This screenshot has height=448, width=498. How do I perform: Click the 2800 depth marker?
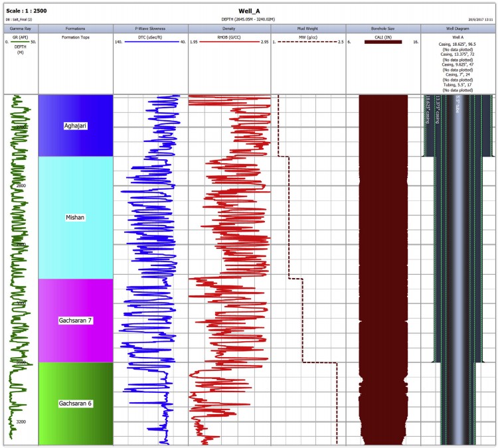(21, 186)
